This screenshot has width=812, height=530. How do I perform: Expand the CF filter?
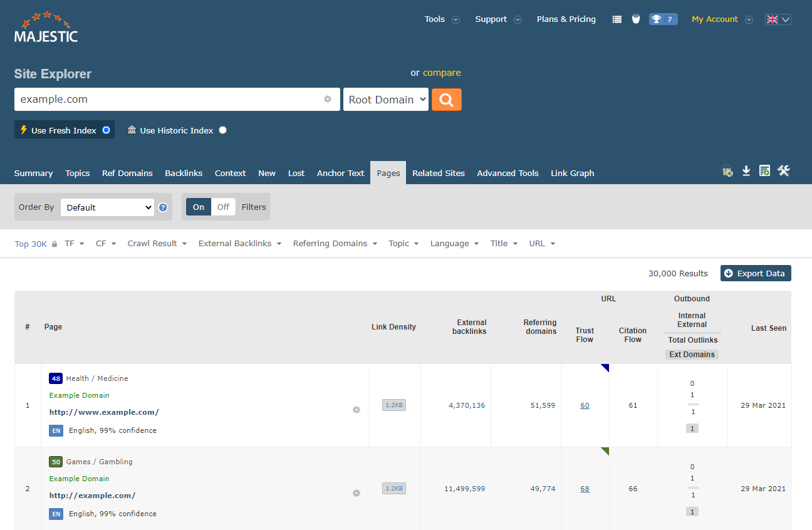106,244
